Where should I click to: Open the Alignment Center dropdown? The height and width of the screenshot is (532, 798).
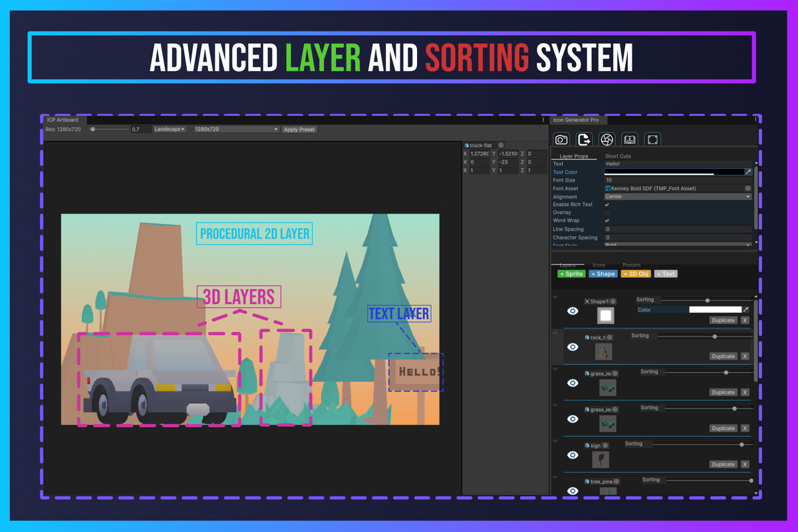coord(678,196)
